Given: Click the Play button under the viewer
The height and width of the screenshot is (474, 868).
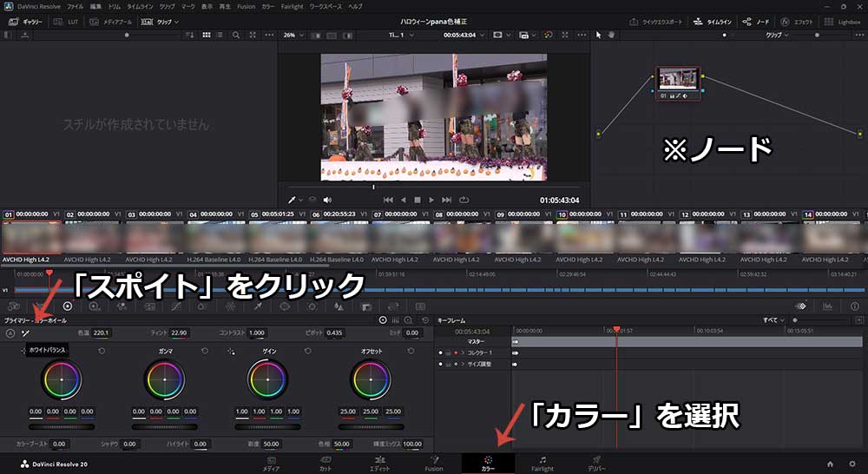Looking at the screenshot, I should click(x=431, y=200).
